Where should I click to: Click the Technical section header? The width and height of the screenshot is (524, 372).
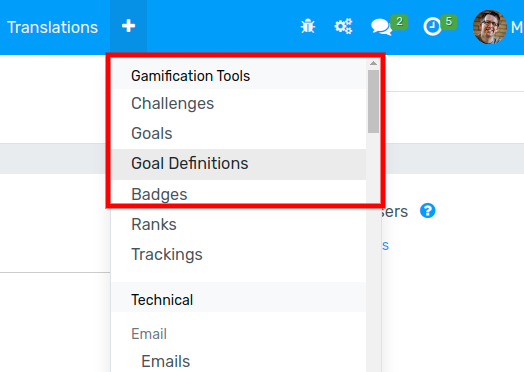click(162, 300)
